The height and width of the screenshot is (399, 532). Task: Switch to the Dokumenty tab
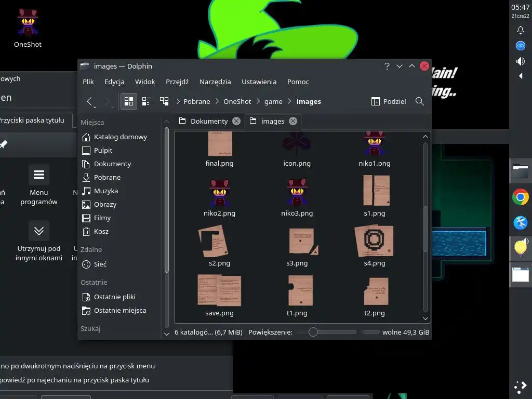(x=209, y=121)
